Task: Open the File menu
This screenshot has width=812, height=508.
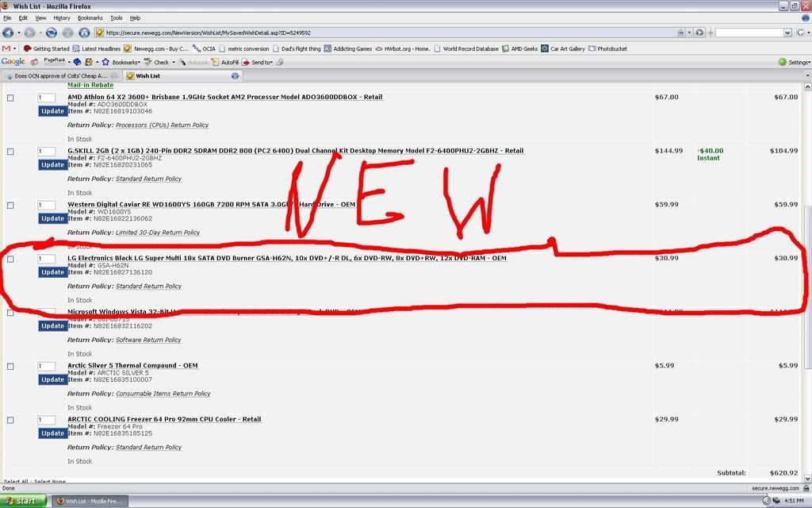Action: [x=7, y=18]
